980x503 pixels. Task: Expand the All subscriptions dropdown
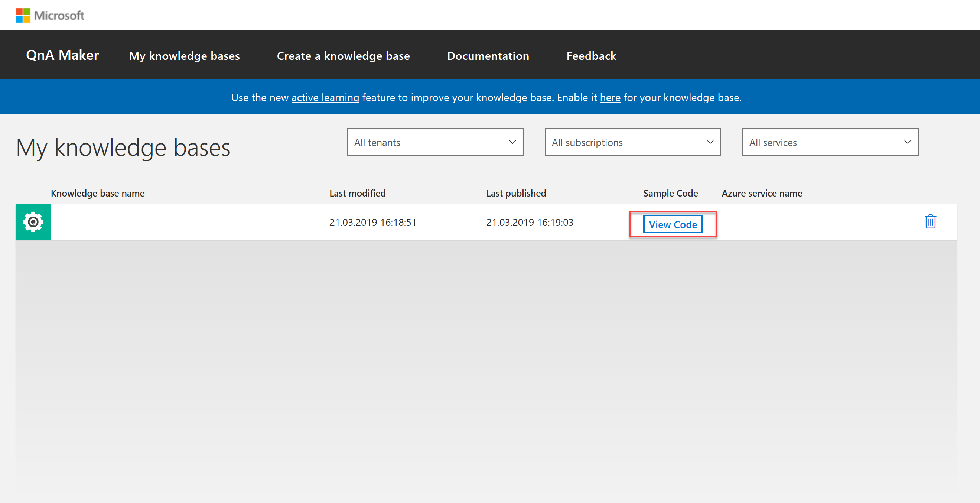(632, 142)
